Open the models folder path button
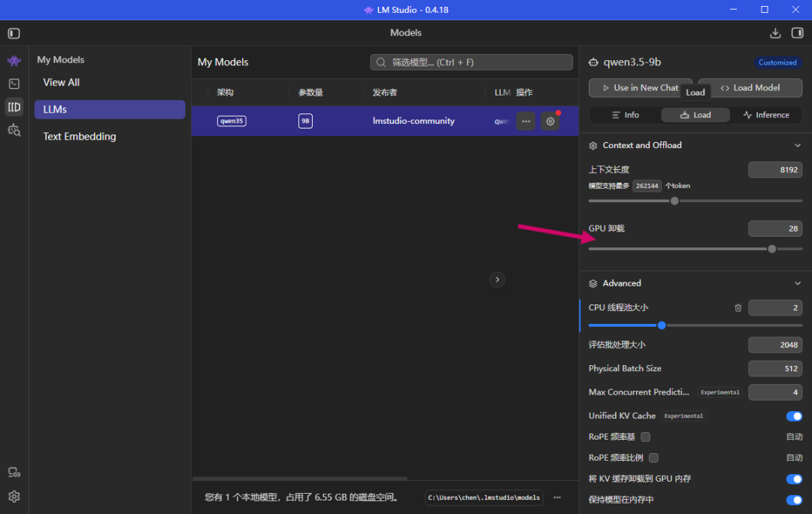This screenshot has height=514, width=812. pyautogui.click(x=483, y=497)
